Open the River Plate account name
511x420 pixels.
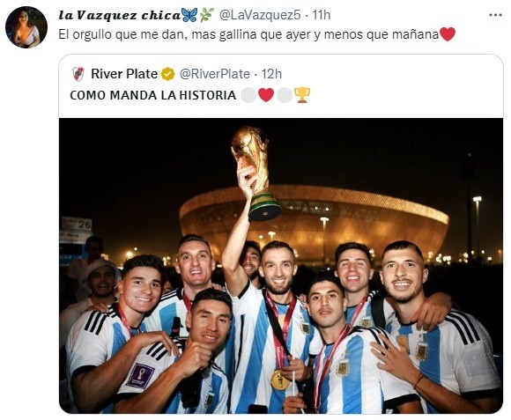click(x=124, y=74)
